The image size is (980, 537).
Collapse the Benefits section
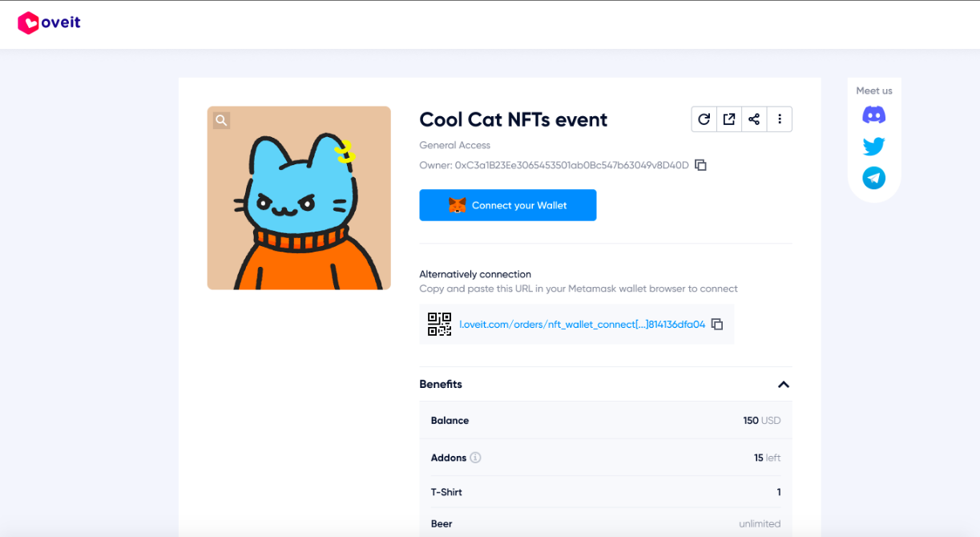[x=783, y=385]
